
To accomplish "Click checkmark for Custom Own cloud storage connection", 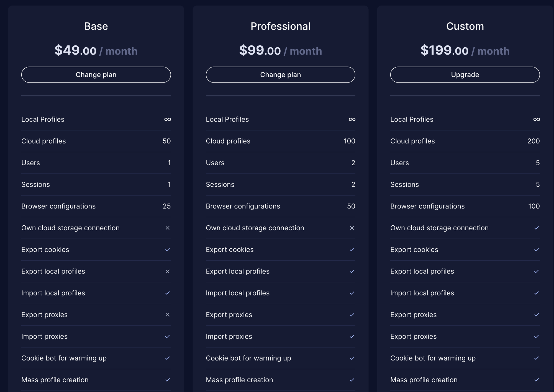I will coord(536,228).
